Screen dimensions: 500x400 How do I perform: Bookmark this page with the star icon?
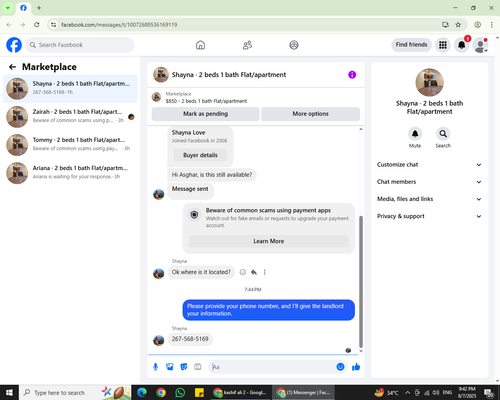coord(458,25)
